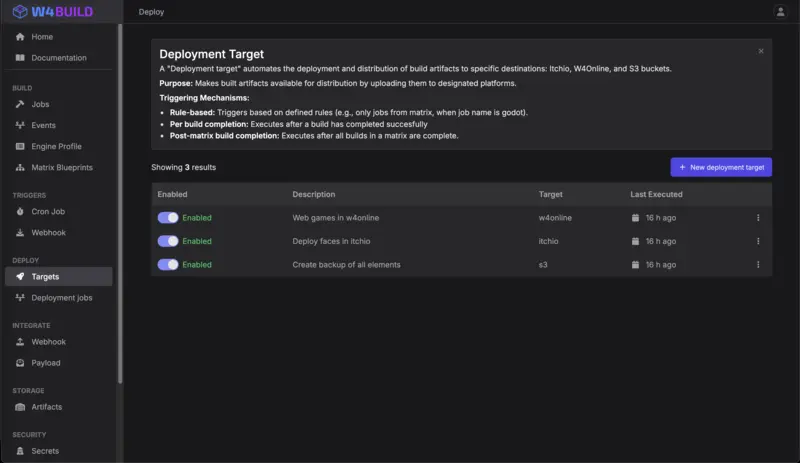This screenshot has height=463, width=800.
Task: Toggle off the Deploy faces in itchio target
Action: point(168,241)
